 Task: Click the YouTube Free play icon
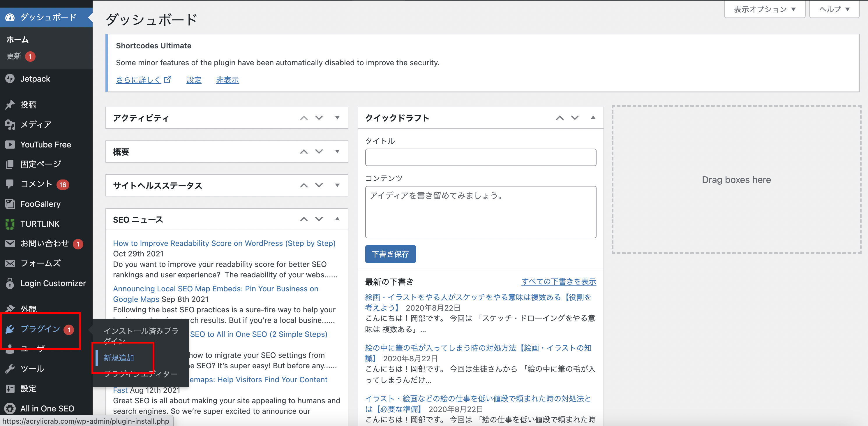click(x=10, y=145)
